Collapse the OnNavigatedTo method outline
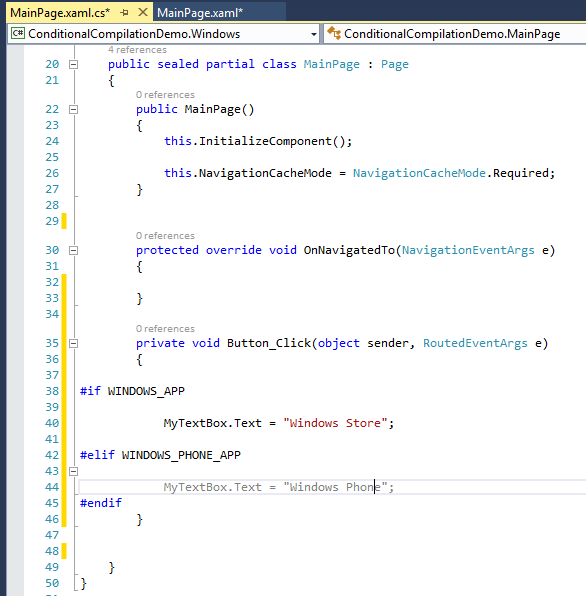Screen dimensions: 586x596 [x=73, y=250]
